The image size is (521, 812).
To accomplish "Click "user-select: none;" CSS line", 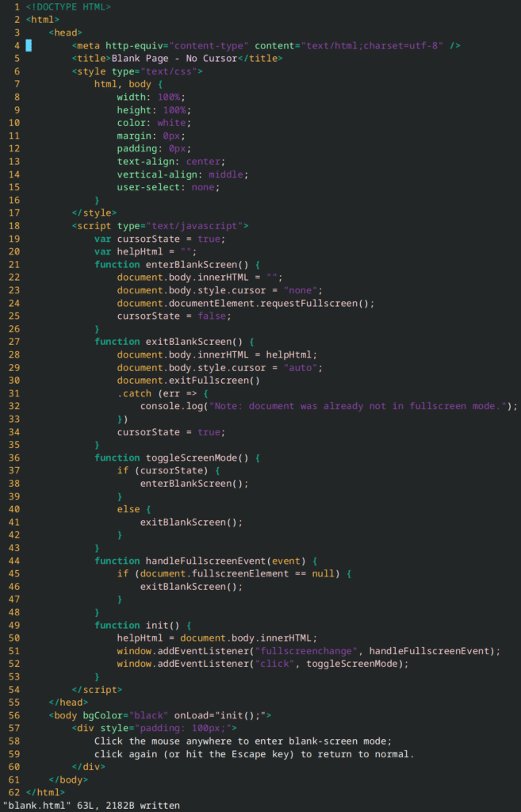I will click(x=168, y=187).
